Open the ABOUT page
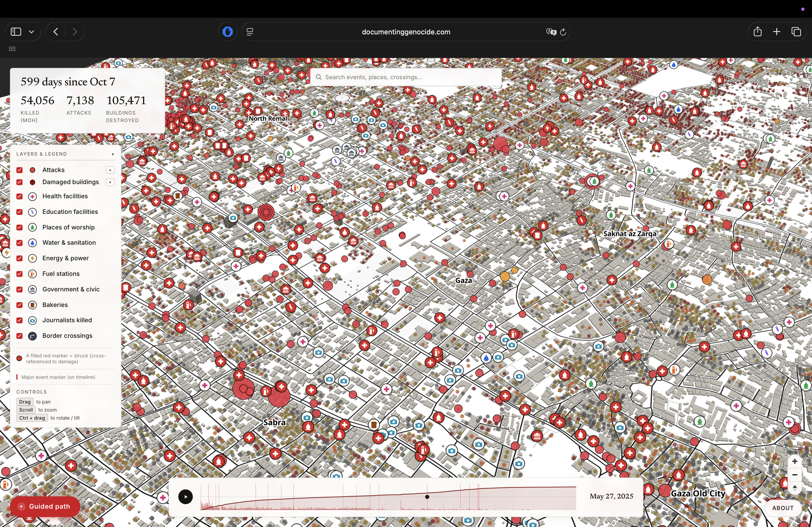 (783, 508)
